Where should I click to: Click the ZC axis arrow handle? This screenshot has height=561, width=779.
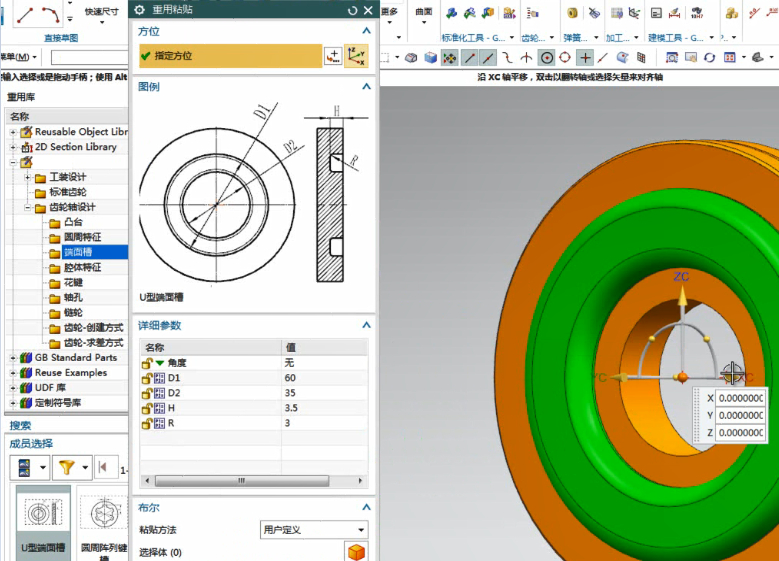pyautogui.click(x=682, y=295)
